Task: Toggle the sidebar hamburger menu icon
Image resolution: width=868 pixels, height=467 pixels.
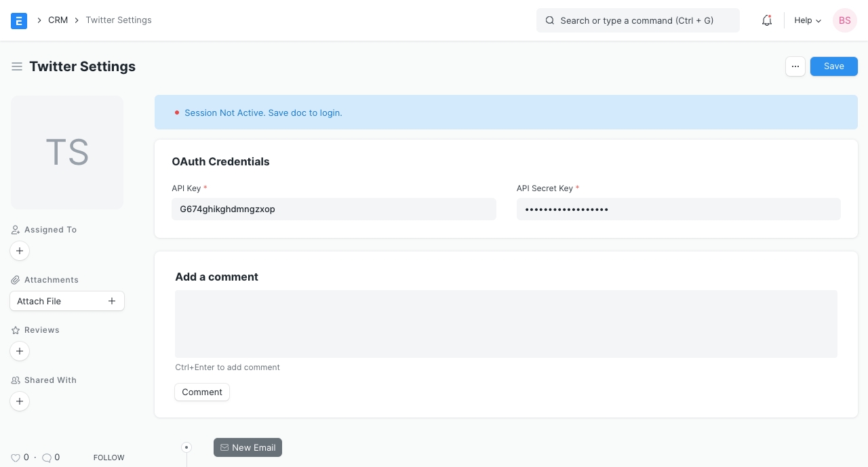Action: click(17, 66)
